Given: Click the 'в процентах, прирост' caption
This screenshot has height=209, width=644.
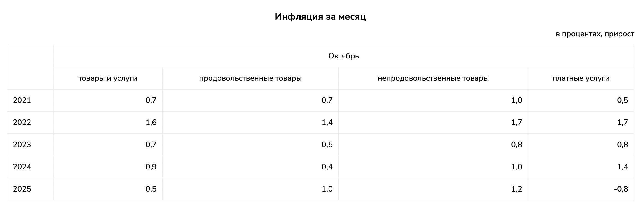Looking at the screenshot, I should tap(595, 34).
